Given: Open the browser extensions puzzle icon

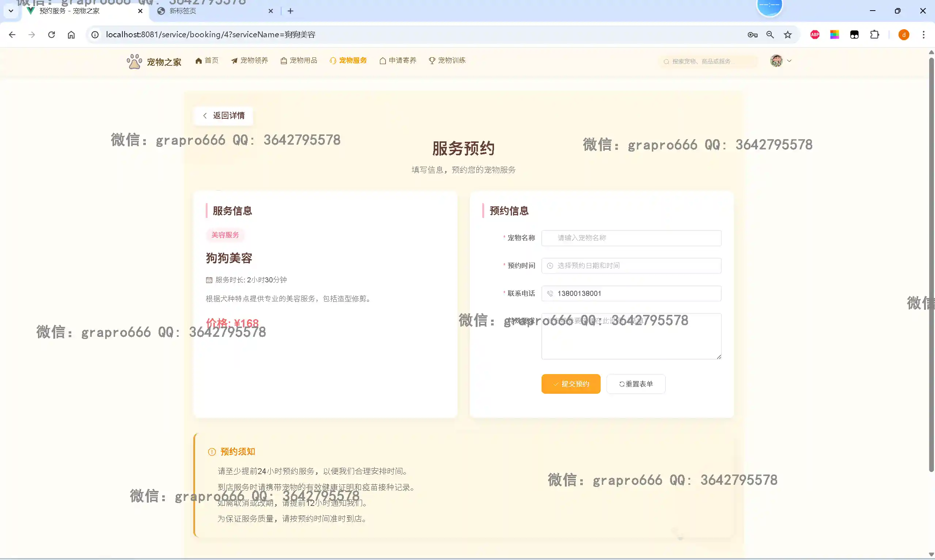Looking at the screenshot, I should (874, 35).
